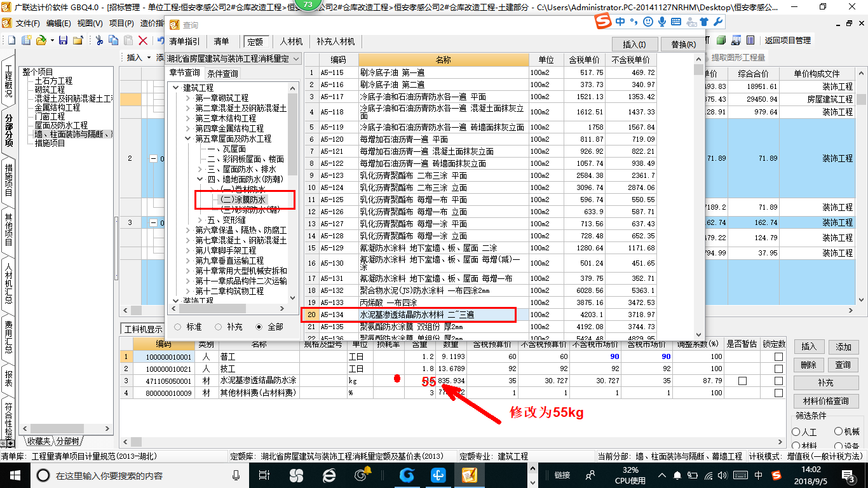
Task: Expand 第六章保温、隔热、防腐 tree node
Action: click(188, 230)
